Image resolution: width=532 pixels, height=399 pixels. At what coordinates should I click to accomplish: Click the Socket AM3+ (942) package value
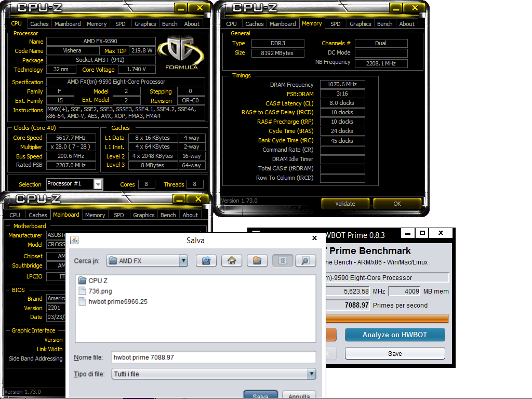[x=101, y=60]
